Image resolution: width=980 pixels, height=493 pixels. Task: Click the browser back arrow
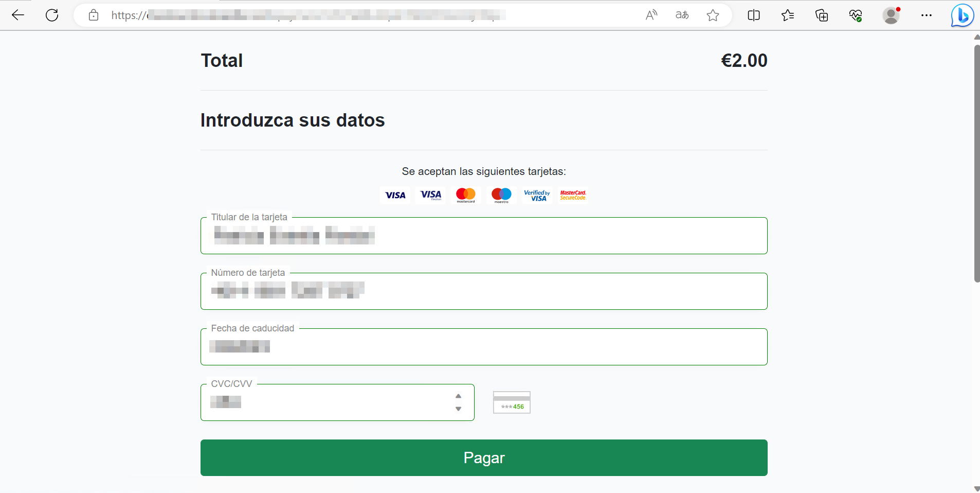[18, 15]
